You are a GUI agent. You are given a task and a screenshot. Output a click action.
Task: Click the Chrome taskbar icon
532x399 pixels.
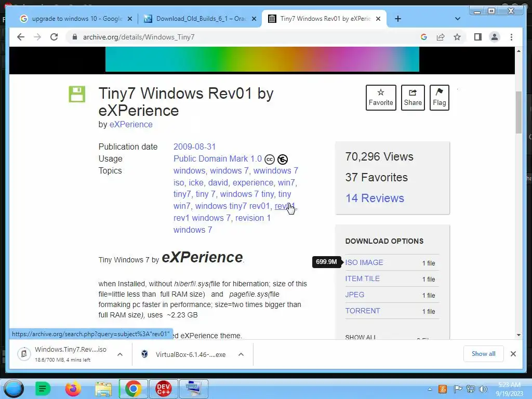click(x=133, y=389)
